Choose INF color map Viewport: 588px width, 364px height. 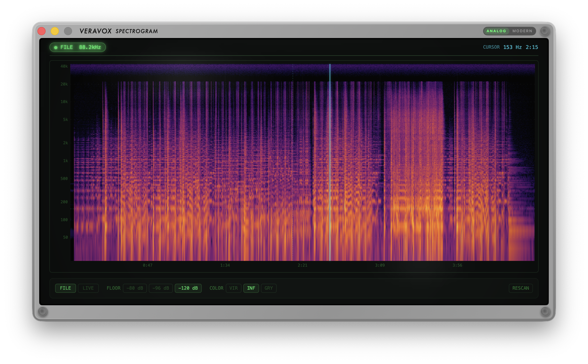(x=251, y=288)
